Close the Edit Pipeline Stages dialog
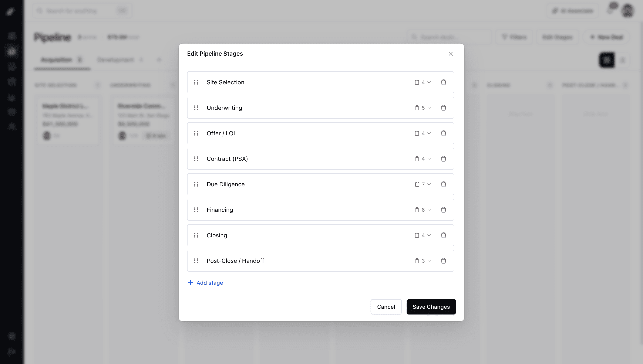 pyautogui.click(x=451, y=54)
